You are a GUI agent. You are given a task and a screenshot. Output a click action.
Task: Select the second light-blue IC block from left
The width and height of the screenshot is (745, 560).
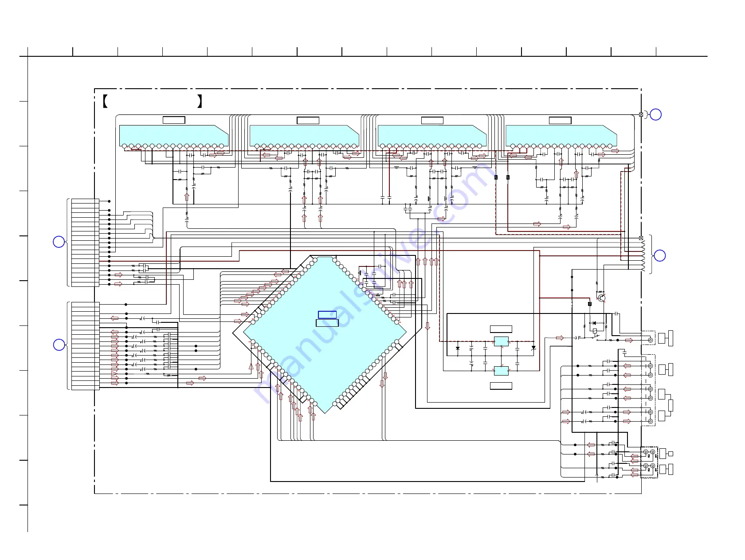(x=304, y=136)
